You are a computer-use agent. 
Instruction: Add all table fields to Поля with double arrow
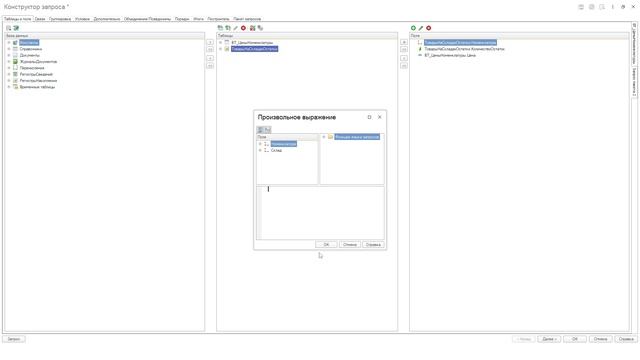coord(404,49)
